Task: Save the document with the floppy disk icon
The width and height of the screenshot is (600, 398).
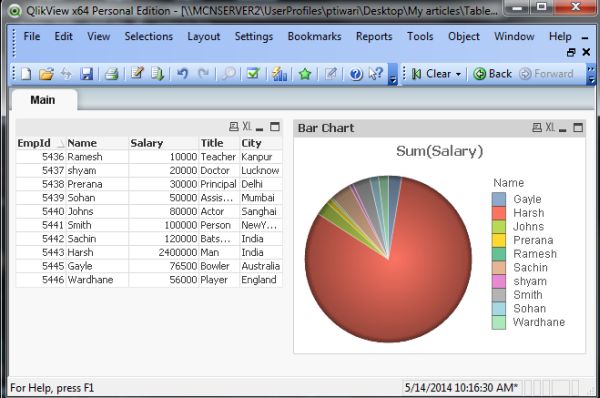Action: pyautogui.click(x=86, y=73)
